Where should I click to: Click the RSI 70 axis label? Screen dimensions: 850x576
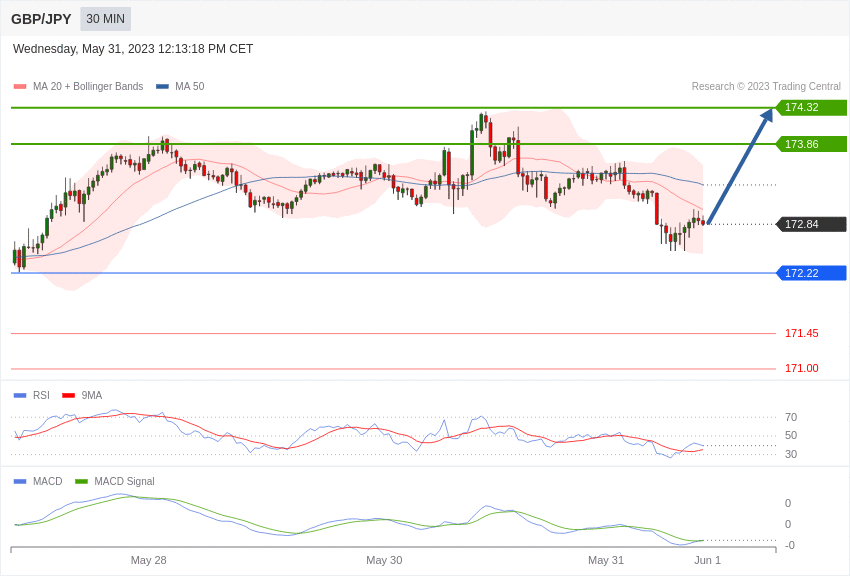791,417
